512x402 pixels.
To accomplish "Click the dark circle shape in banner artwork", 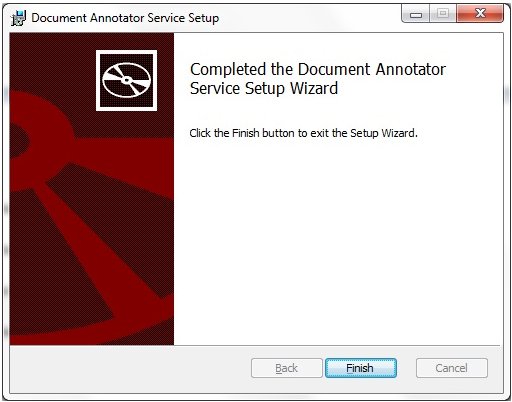I will click(x=18, y=142).
